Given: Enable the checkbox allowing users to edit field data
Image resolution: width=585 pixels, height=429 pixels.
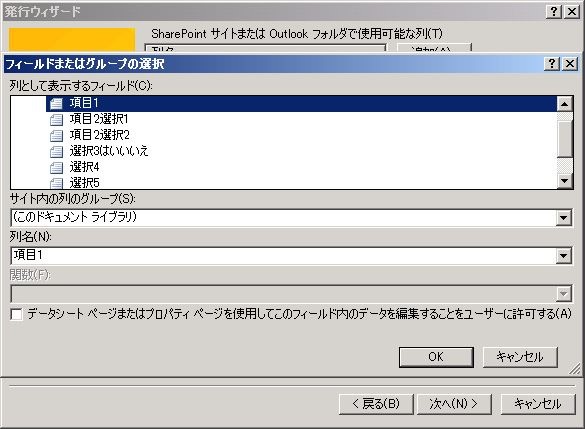Looking at the screenshot, I should point(16,314).
